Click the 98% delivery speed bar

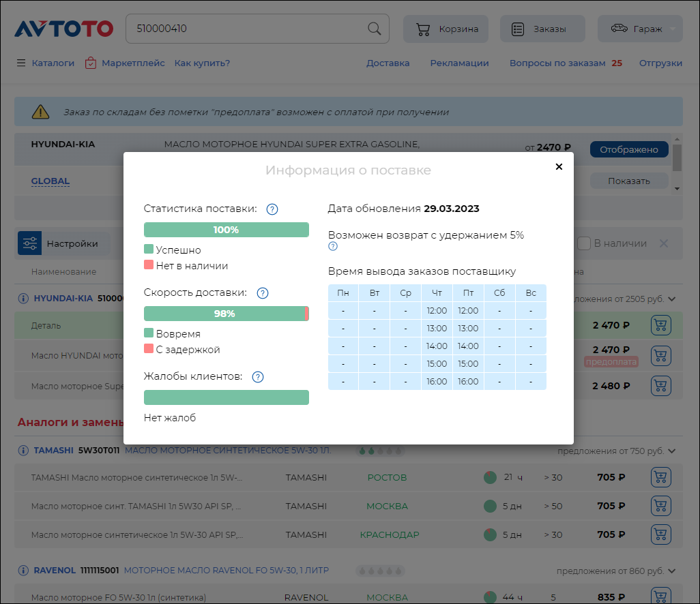[x=227, y=314]
